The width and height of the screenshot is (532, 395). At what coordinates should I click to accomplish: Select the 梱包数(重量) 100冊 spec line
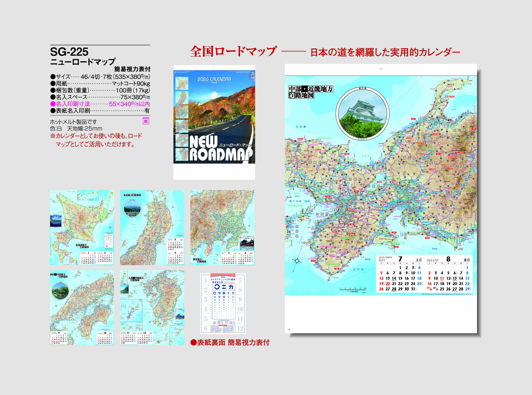coord(100,90)
